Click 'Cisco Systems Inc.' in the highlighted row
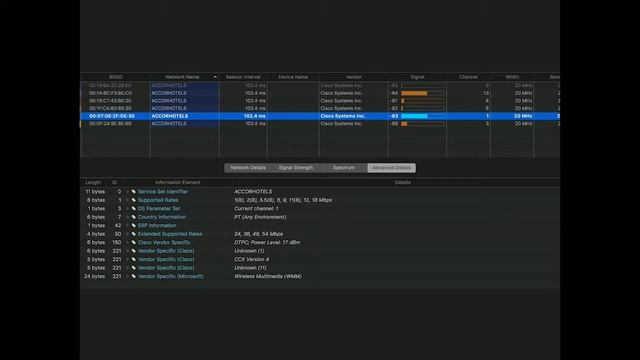Screen dimensions: 640x360 [x=342, y=116]
